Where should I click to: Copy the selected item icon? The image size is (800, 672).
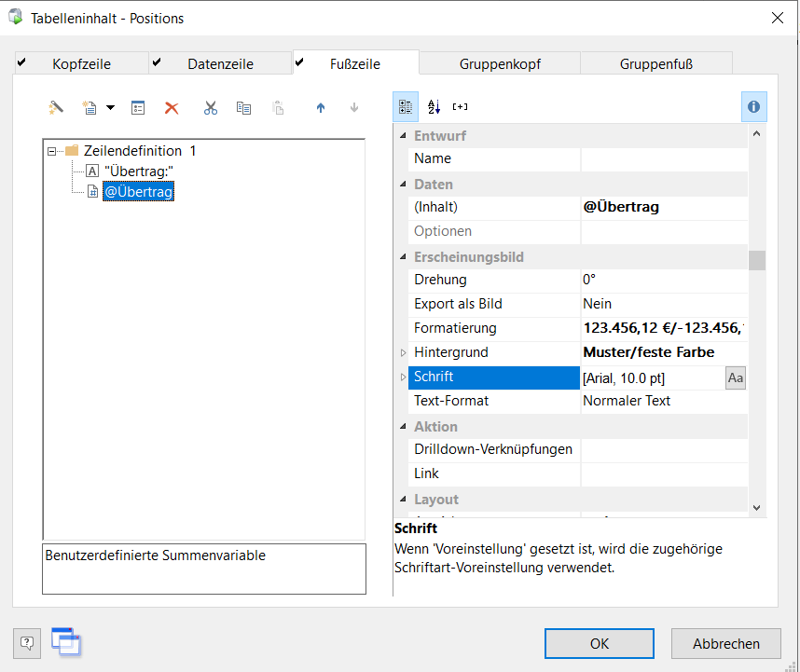(243, 107)
